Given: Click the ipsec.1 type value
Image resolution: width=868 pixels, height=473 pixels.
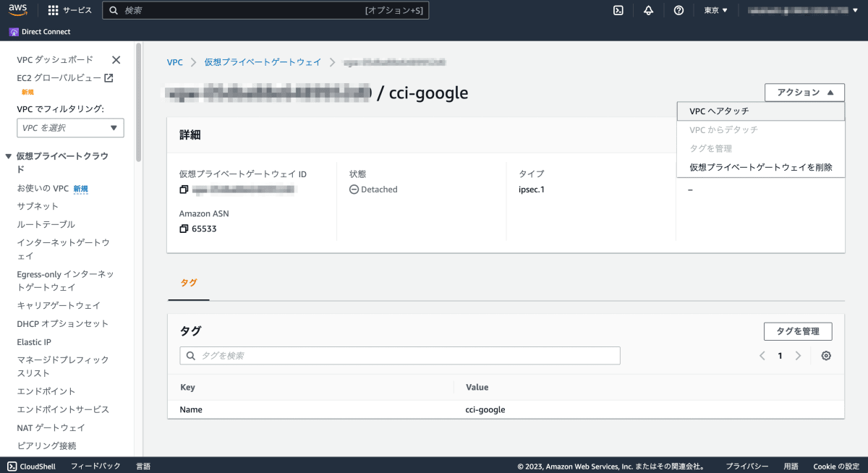Looking at the screenshot, I should (x=531, y=189).
